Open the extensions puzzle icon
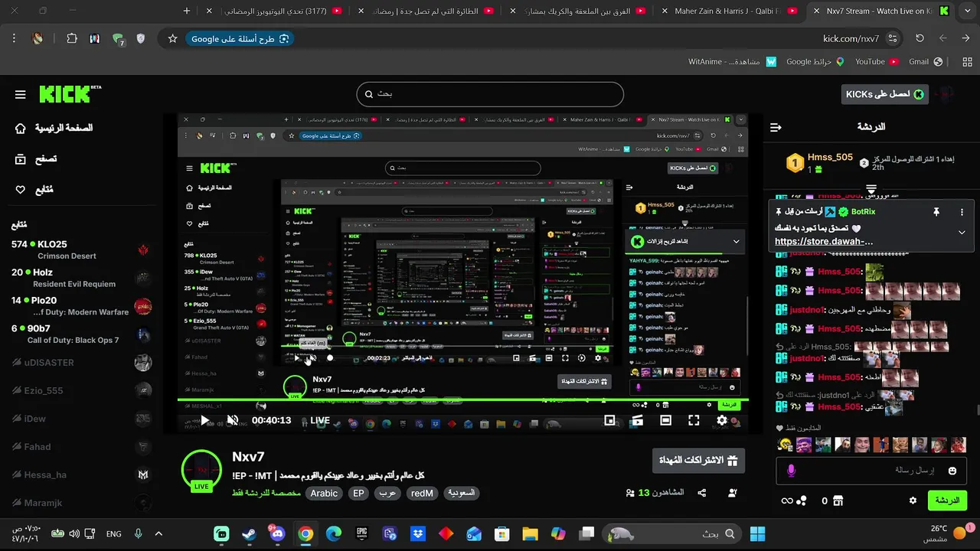The height and width of the screenshot is (551, 980). (x=72, y=38)
